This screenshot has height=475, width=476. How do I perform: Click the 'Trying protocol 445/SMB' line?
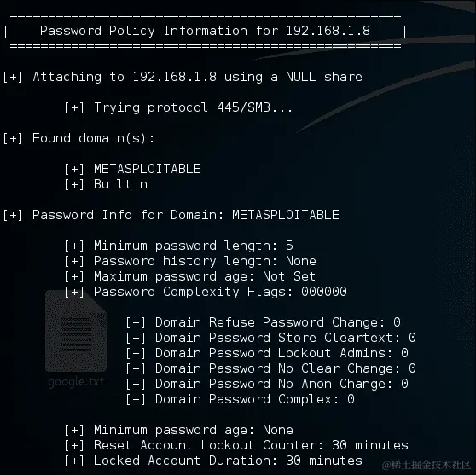178,107
